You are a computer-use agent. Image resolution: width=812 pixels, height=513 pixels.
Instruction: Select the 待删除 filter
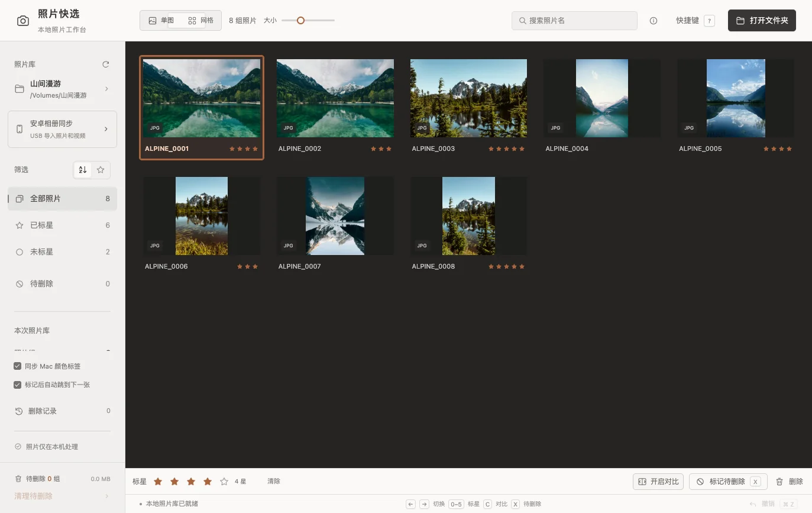62,284
